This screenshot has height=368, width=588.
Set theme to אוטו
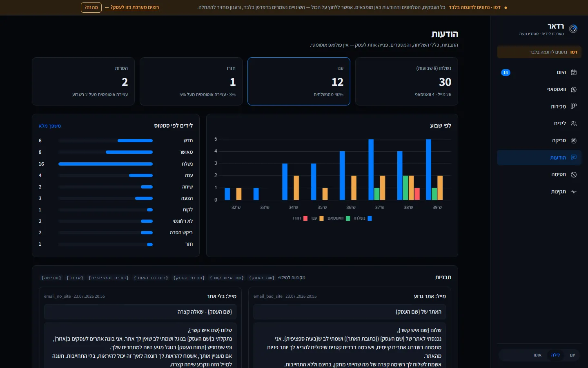pyautogui.click(x=537, y=355)
